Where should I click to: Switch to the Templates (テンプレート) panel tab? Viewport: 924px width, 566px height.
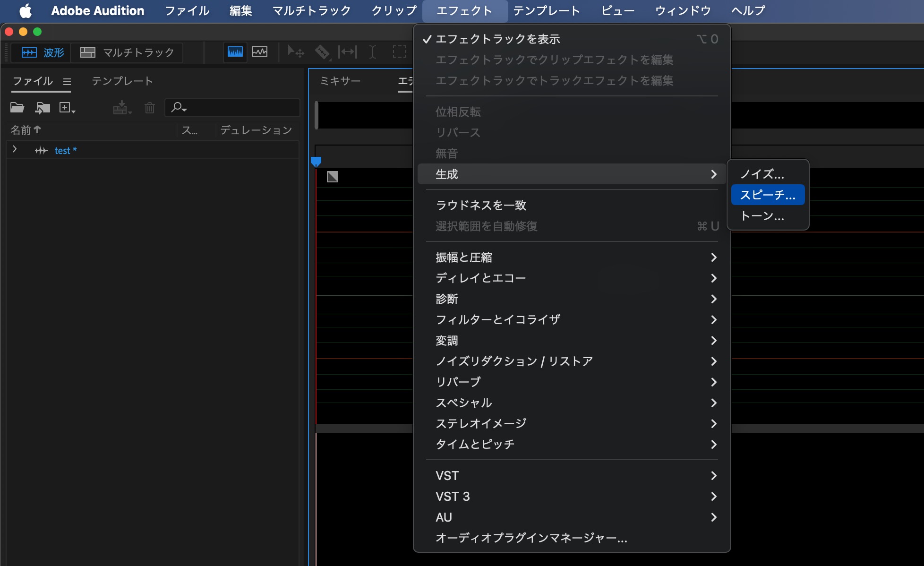coord(122,81)
